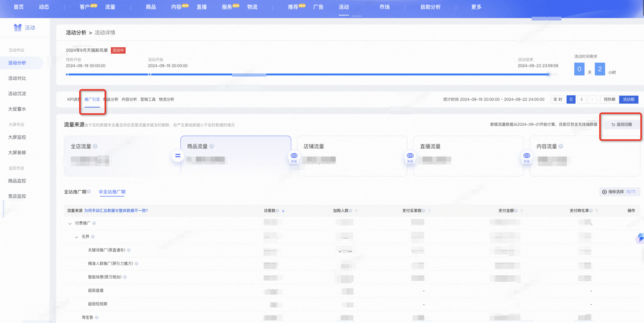Switch to the 全站推广期 tab
644x323 pixels.
click(x=75, y=192)
